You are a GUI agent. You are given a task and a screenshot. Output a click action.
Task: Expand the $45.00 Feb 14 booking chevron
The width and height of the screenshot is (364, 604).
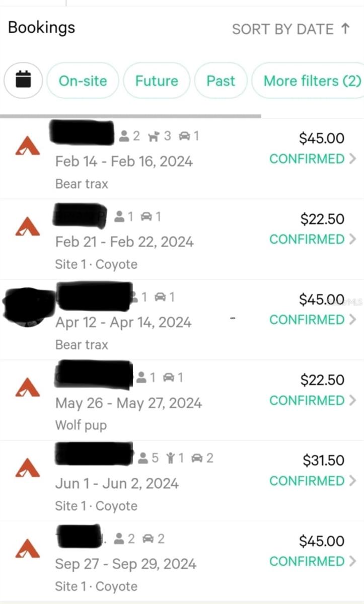pyautogui.click(x=352, y=159)
